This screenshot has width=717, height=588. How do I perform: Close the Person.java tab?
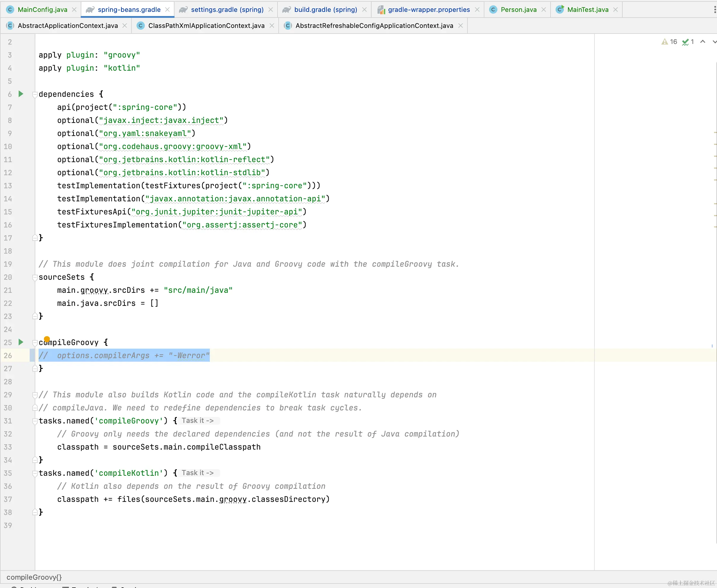pos(544,10)
